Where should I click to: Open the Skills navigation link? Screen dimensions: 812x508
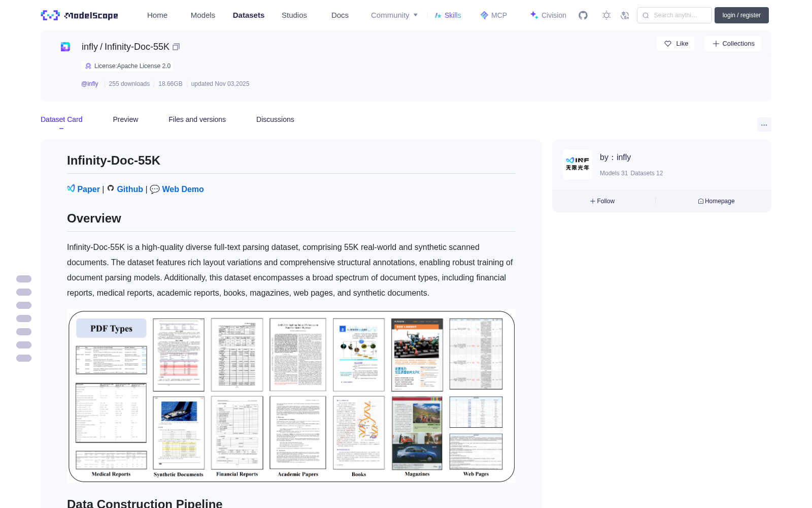pyautogui.click(x=448, y=15)
